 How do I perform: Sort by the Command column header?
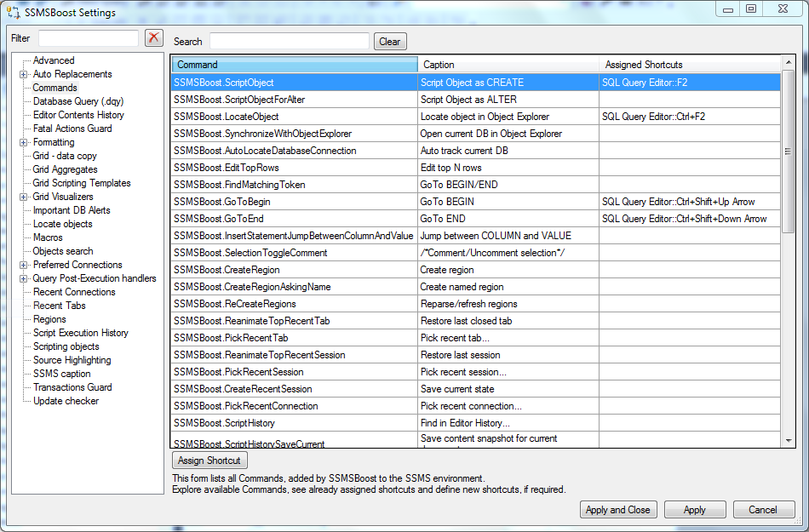click(x=294, y=65)
